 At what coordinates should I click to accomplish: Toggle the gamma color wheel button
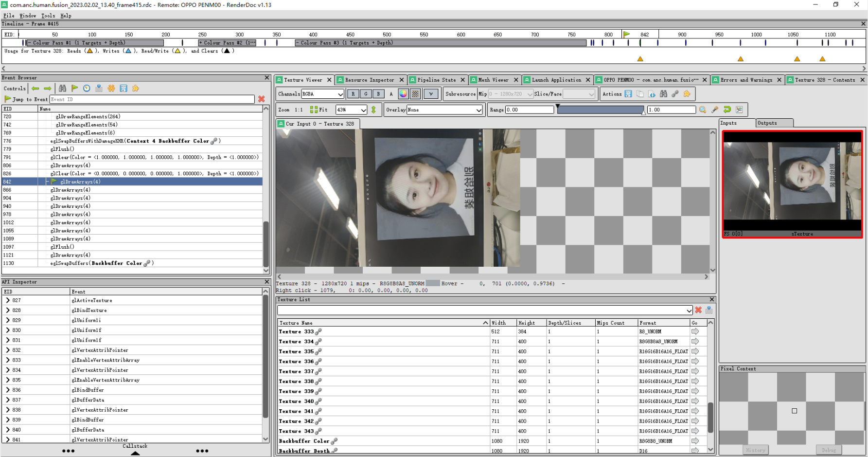pyautogui.click(x=403, y=94)
